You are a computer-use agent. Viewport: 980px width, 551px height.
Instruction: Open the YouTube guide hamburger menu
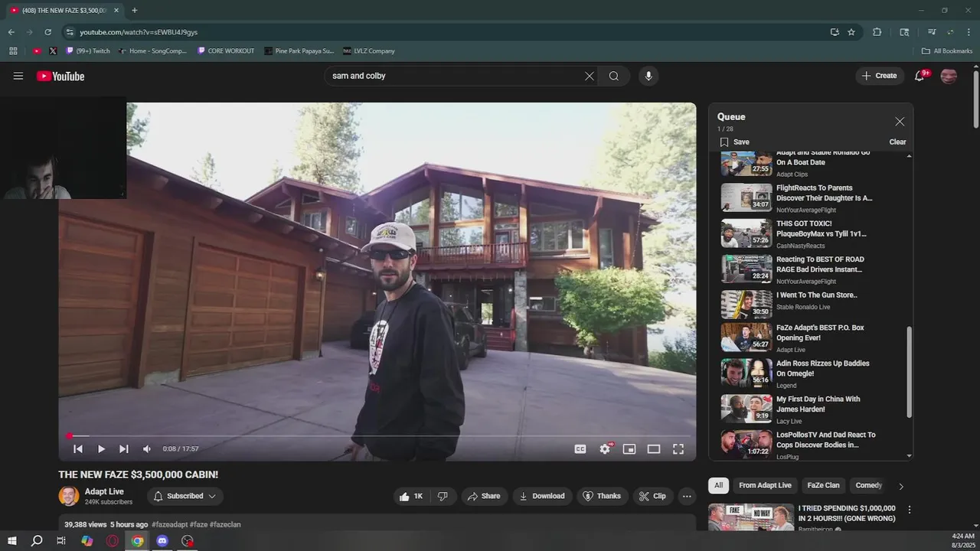(18, 76)
